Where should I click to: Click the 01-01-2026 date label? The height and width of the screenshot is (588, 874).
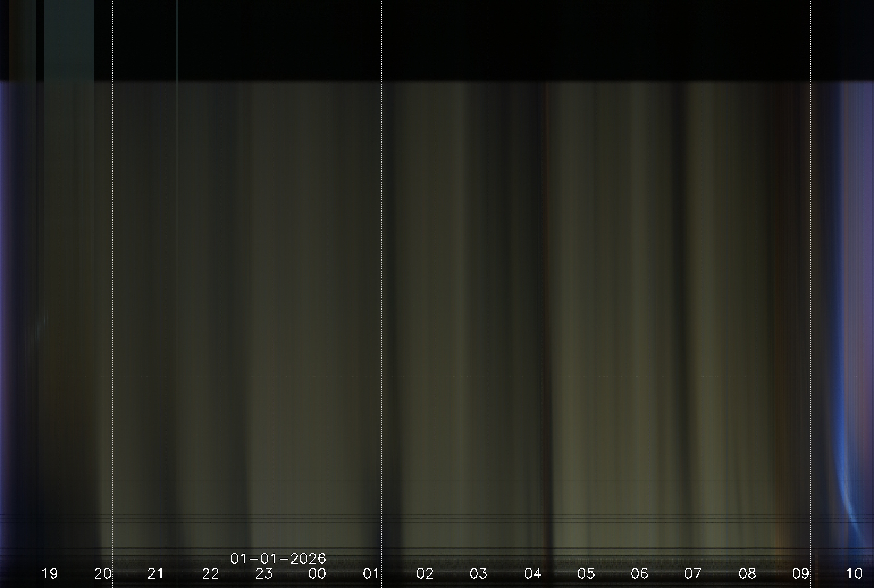pos(278,559)
